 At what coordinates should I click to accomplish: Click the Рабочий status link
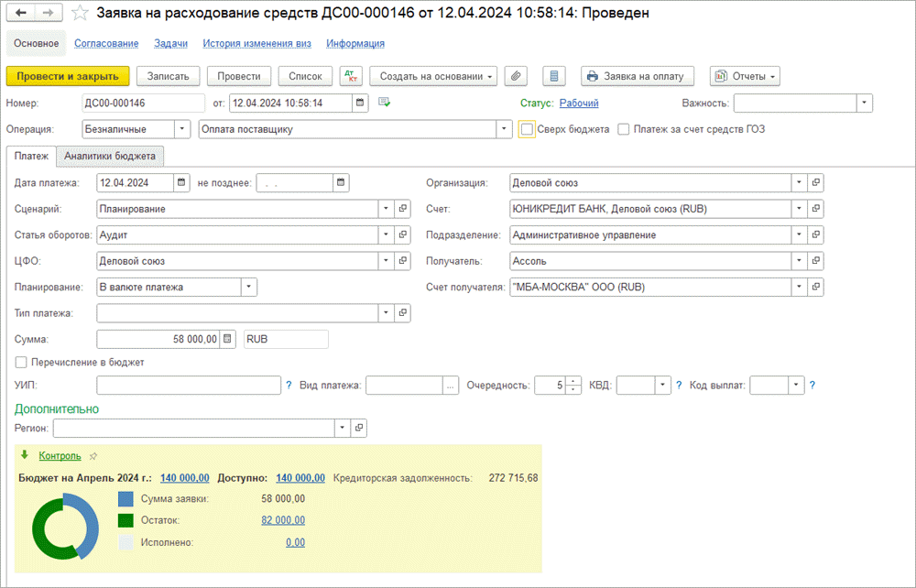click(x=578, y=103)
